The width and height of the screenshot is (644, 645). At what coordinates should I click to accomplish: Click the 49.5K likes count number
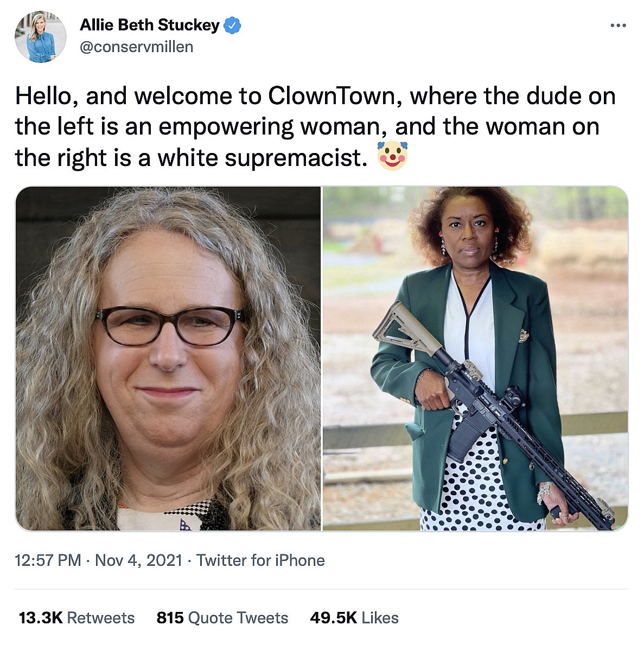[334, 618]
